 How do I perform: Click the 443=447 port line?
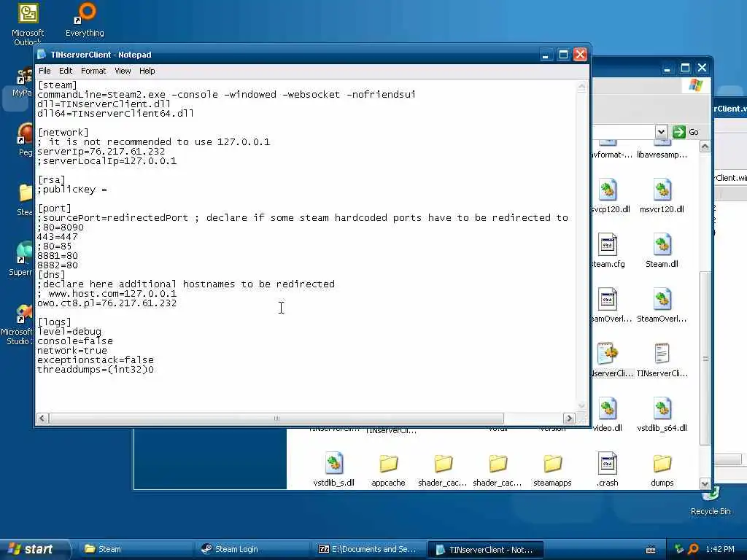pyautogui.click(x=57, y=237)
